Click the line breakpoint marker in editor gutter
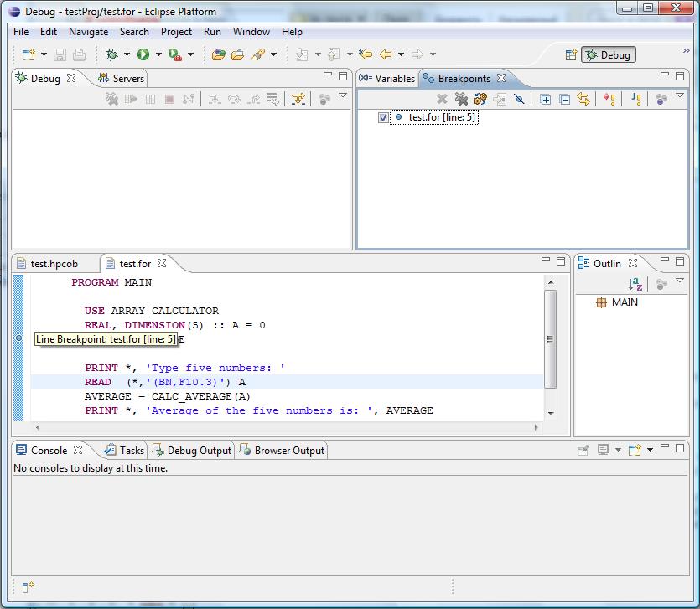700x609 pixels. (x=19, y=338)
